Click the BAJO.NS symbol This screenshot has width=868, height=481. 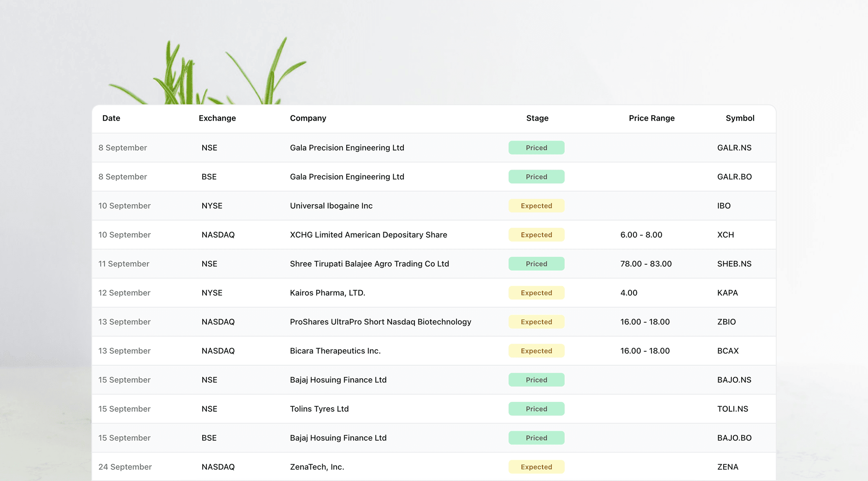[734, 380]
